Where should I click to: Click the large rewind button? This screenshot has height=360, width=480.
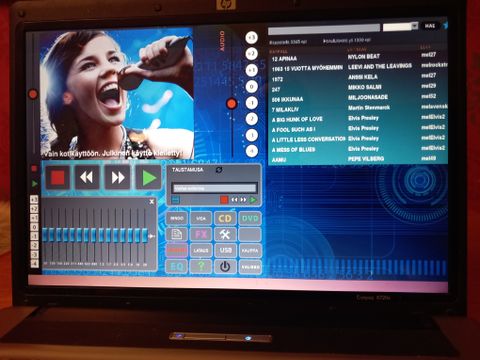(87, 178)
